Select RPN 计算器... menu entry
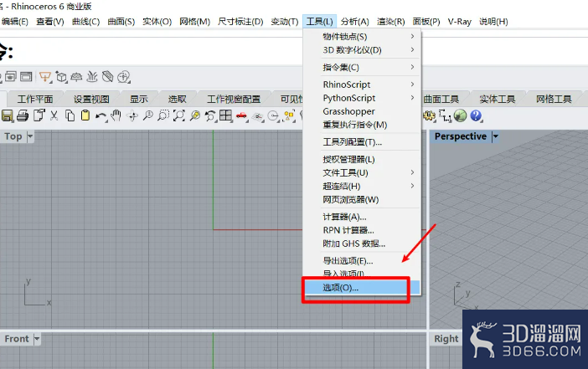 (x=362, y=230)
